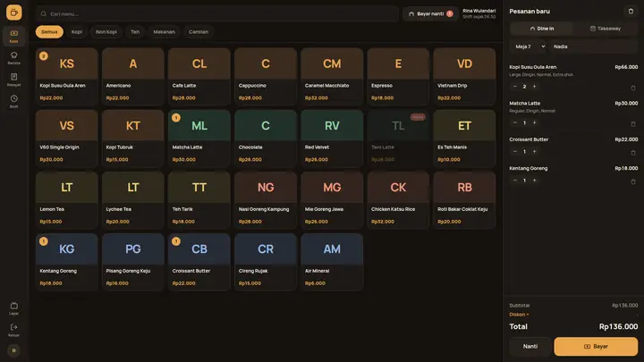
Task: Increase Kentang Goreng quantity
Action: tap(534, 181)
